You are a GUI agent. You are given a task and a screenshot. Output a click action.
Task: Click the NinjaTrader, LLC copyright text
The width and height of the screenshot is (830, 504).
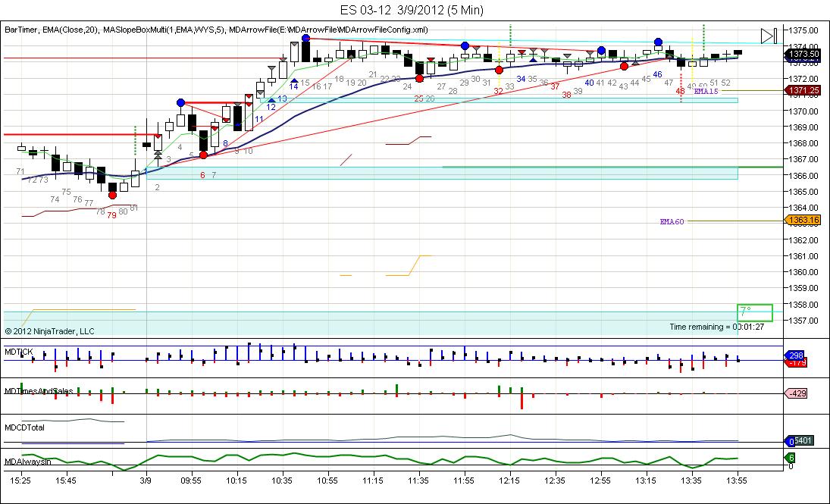point(50,331)
